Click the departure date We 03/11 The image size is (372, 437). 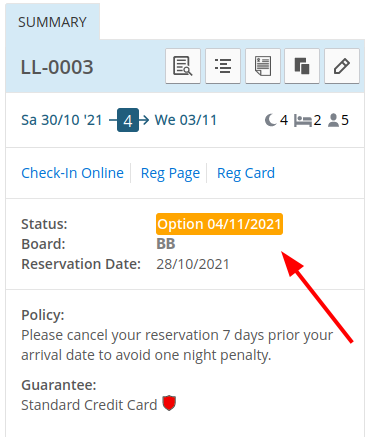(186, 120)
